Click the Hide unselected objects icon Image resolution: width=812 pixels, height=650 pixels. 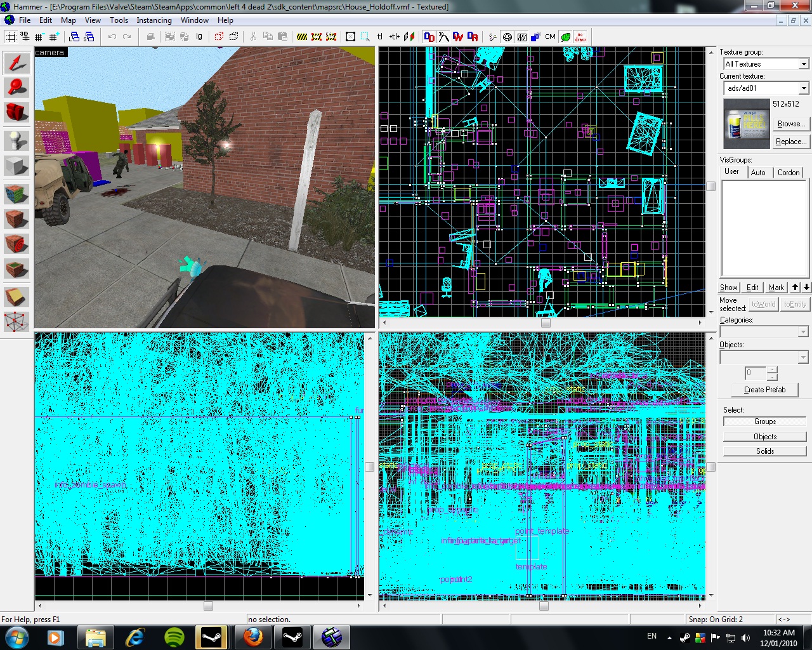click(x=234, y=37)
